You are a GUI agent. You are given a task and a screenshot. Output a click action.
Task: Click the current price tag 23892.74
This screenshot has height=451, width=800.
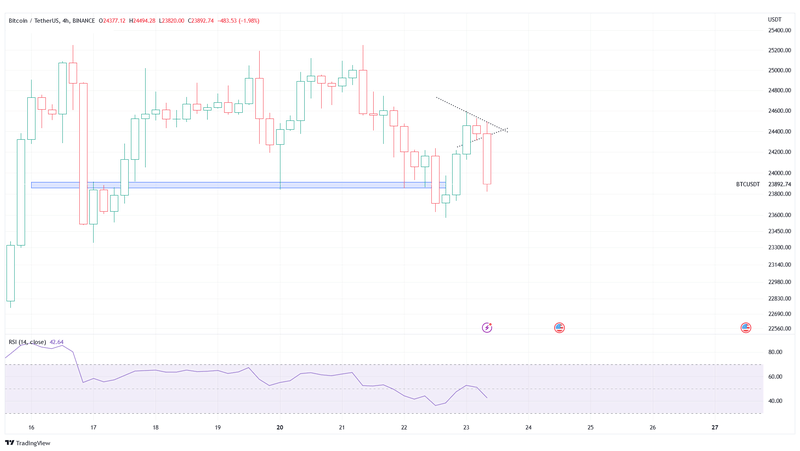click(780, 184)
